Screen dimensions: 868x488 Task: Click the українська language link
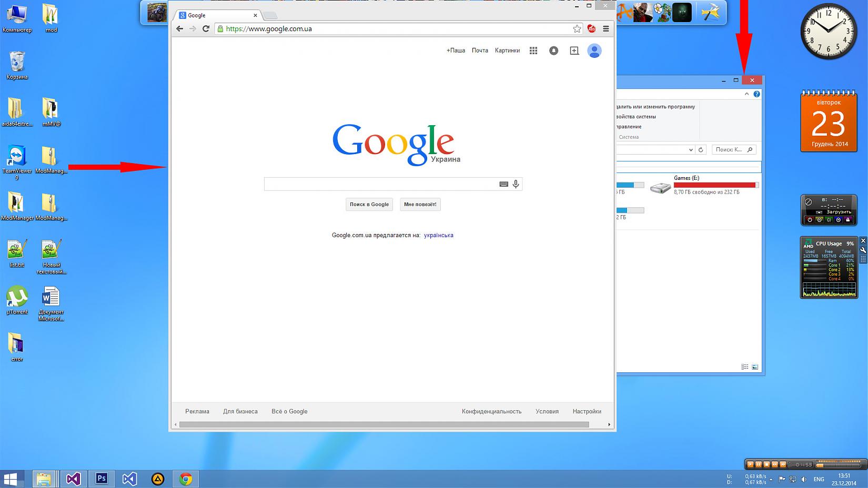pyautogui.click(x=438, y=235)
